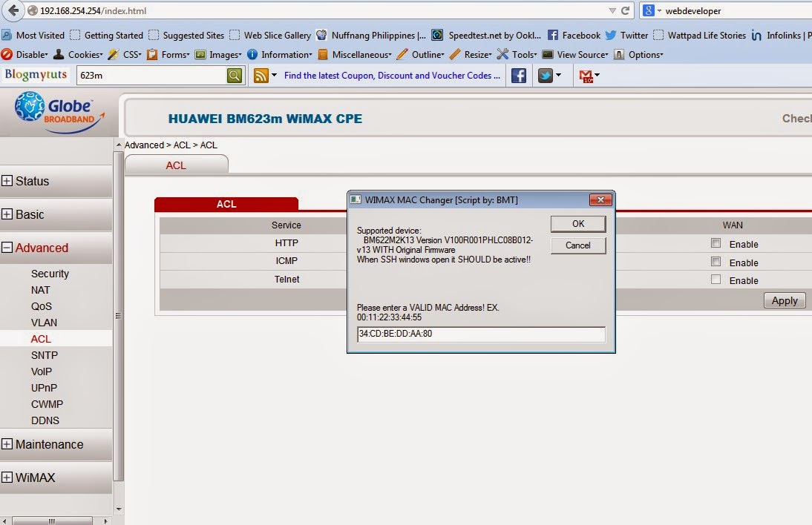Open the Images web developer menu
Screen dimensions: 812x525
coord(218,54)
